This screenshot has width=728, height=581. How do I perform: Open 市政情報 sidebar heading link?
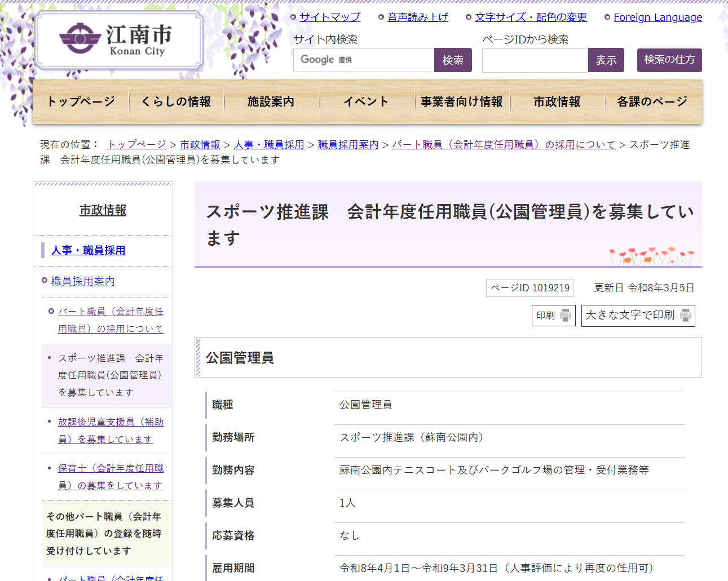tap(103, 210)
